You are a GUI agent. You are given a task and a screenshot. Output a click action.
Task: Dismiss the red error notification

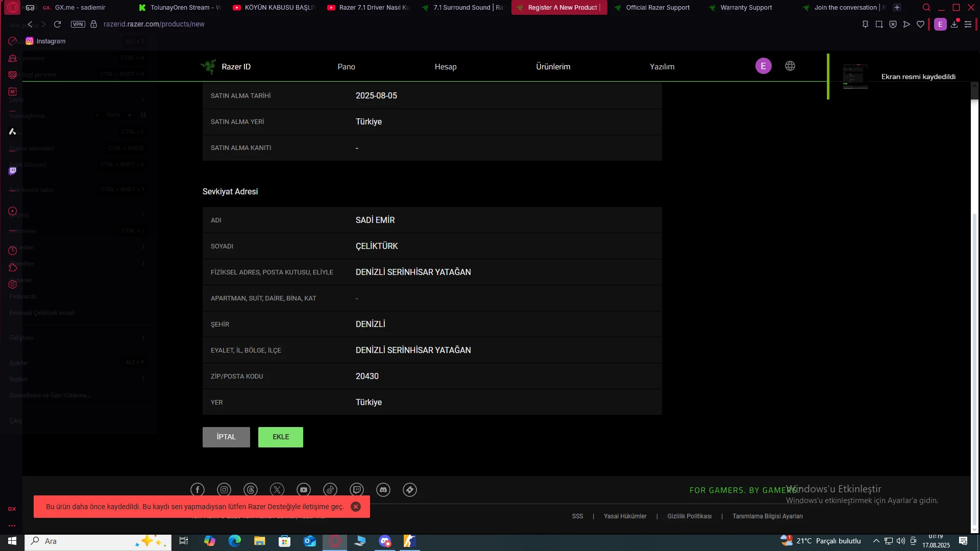coord(356,507)
